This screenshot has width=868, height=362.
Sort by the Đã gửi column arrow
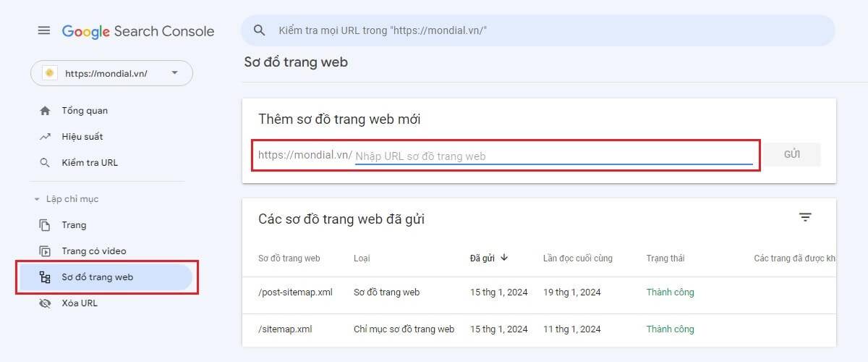[x=504, y=258]
